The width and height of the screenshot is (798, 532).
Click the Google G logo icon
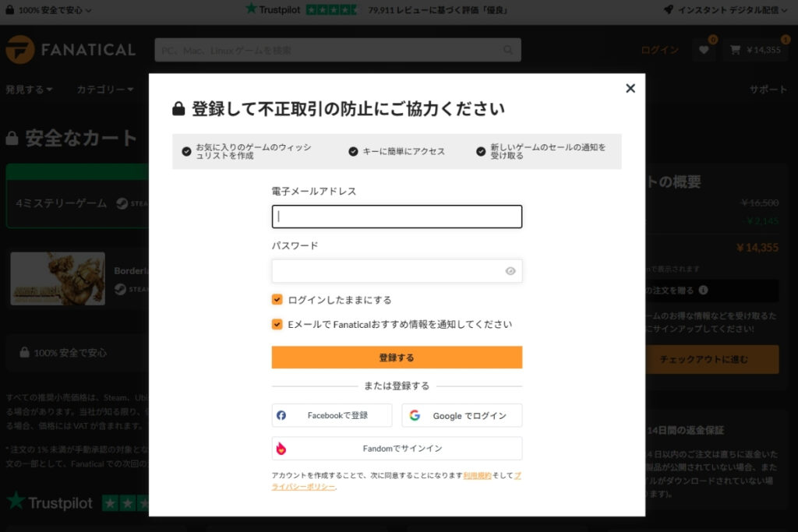tap(415, 415)
